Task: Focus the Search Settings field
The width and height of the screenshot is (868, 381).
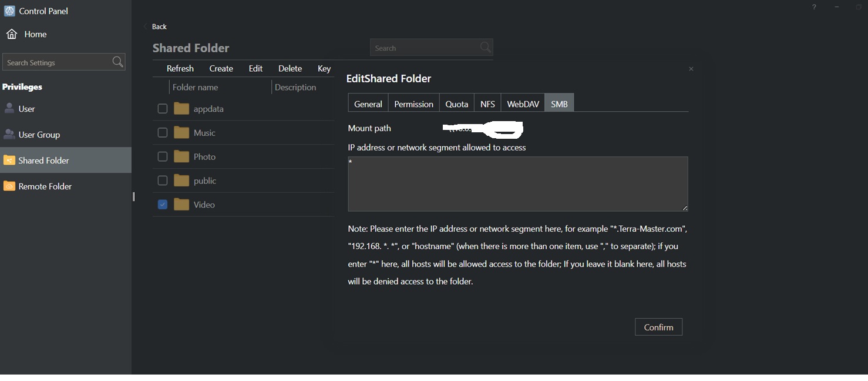Action: (x=63, y=62)
